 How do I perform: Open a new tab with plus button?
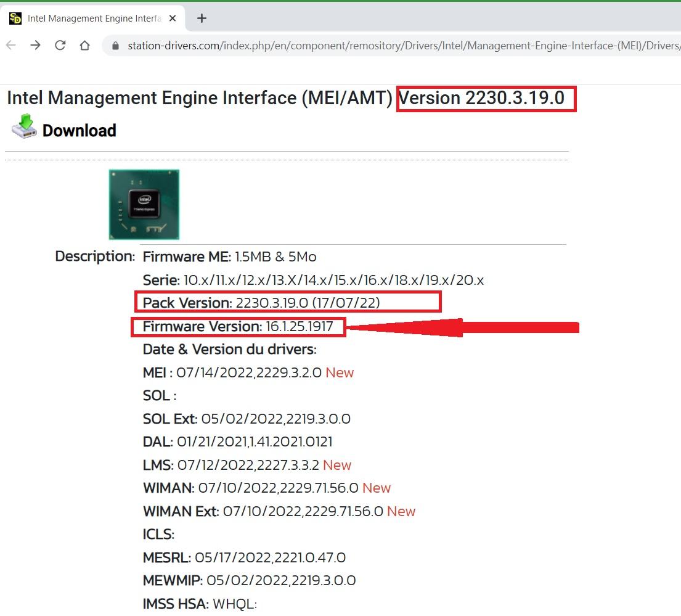click(202, 18)
